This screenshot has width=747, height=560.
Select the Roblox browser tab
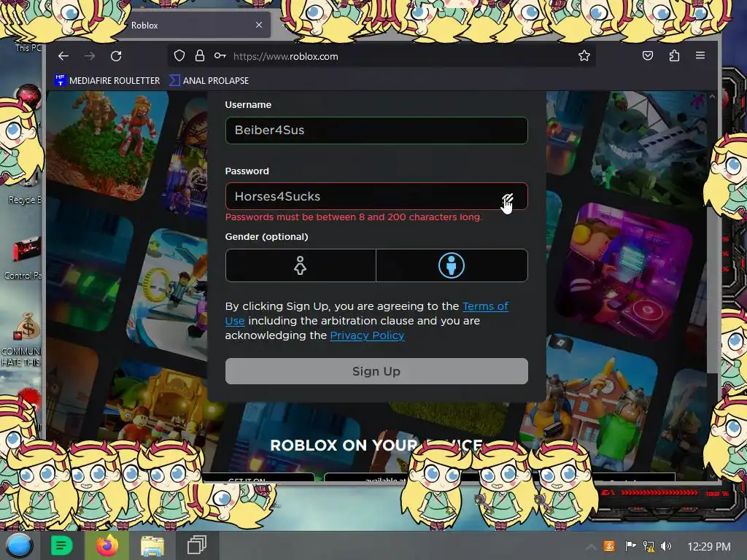pos(196,26)
